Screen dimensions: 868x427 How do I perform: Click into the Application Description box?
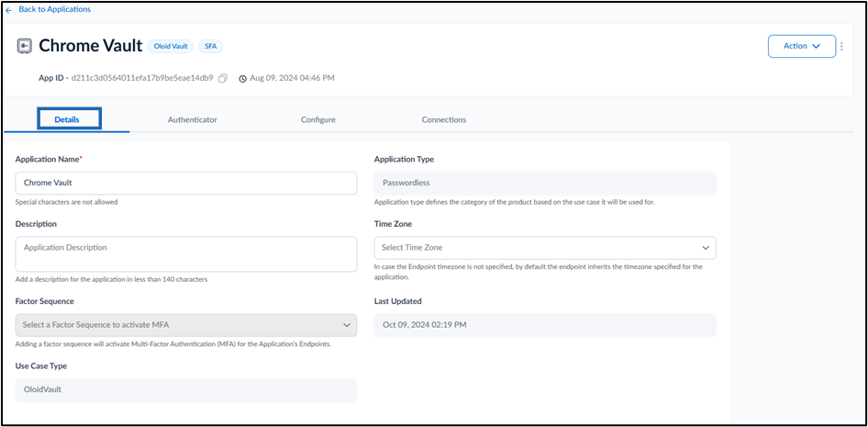186,254
